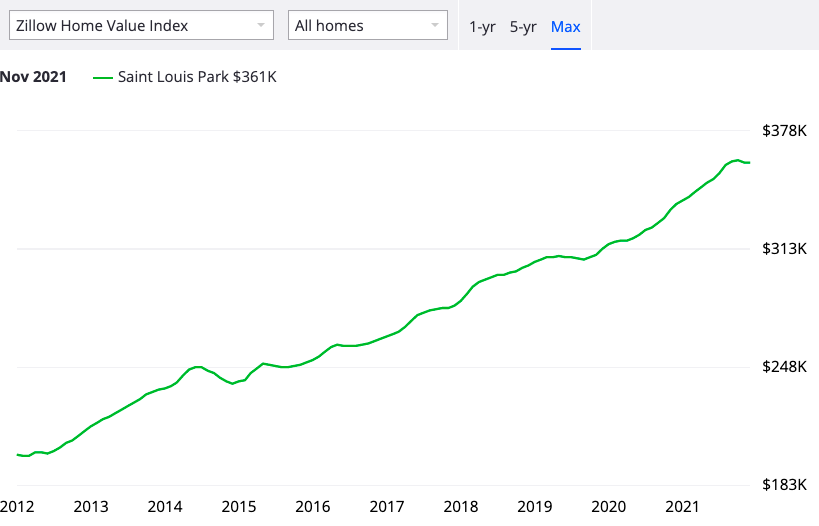Expand the All homes dropdown arrow
This screenshot has width=819, height=526.
[x=435, y=25]
